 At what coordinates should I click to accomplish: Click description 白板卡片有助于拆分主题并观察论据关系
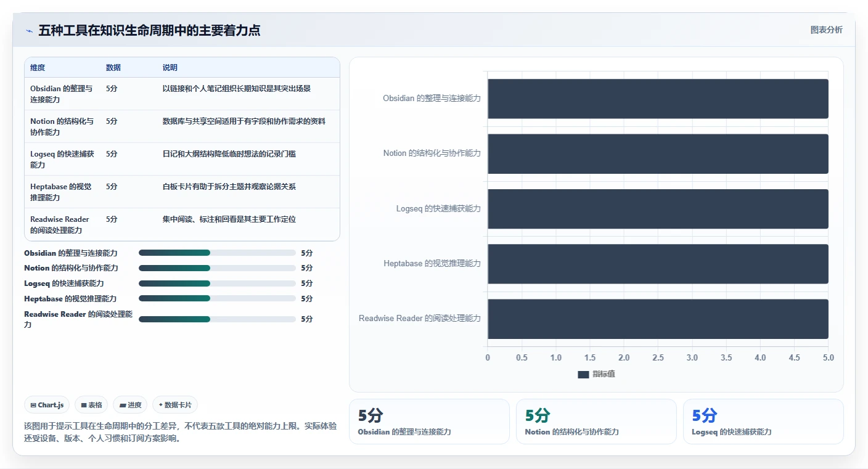229,187
